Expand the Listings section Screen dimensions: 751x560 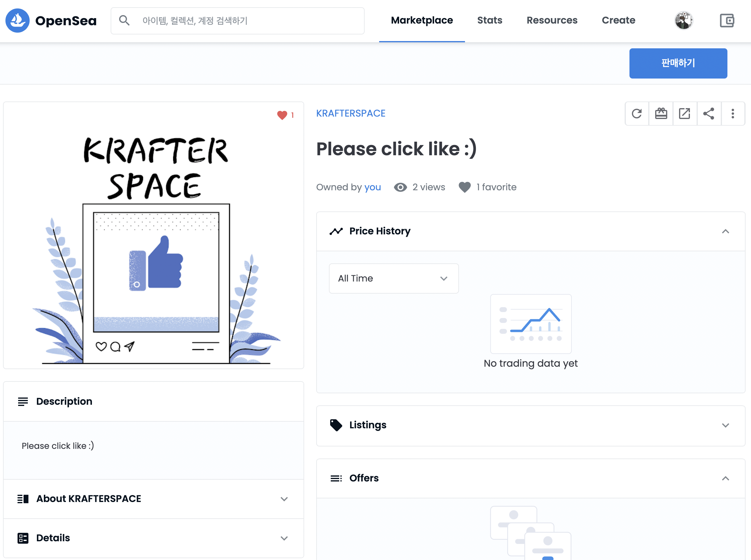coord(530,425)
